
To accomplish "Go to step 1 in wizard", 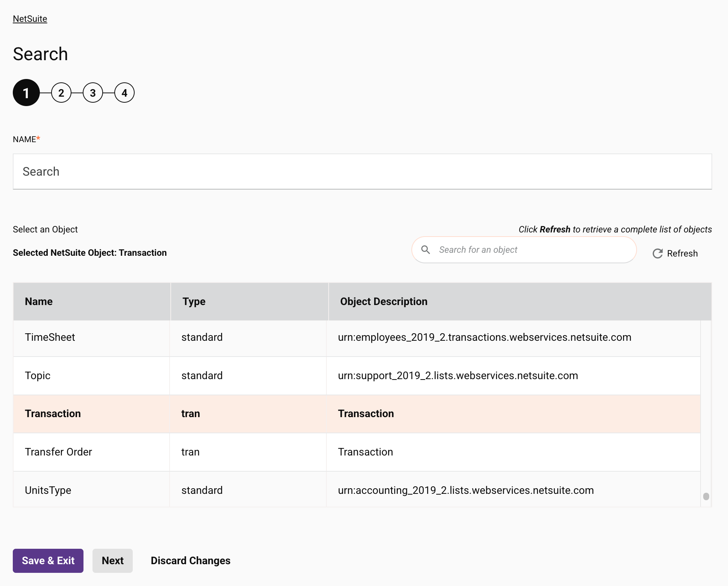I will pyautogui.click(x=26, y=93).
